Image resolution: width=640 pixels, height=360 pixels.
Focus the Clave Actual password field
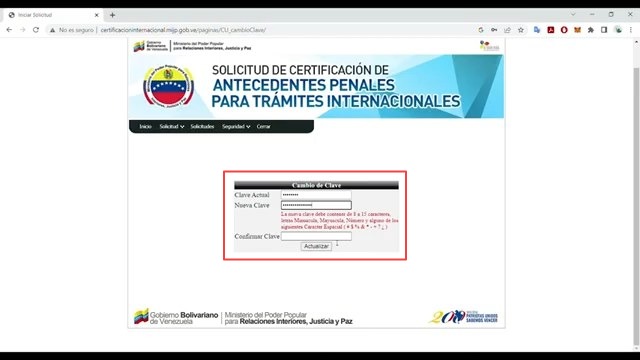click(316, 195)
